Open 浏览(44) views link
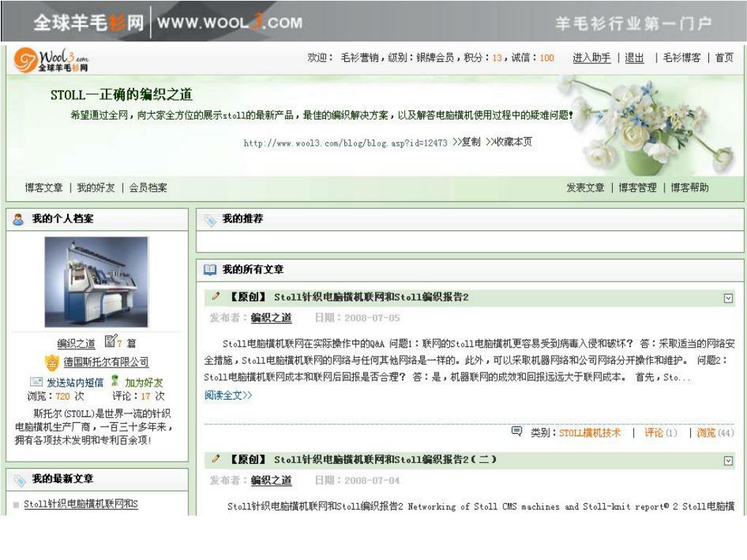This screenshot has width=747, height=560. (x=715, y=433)
